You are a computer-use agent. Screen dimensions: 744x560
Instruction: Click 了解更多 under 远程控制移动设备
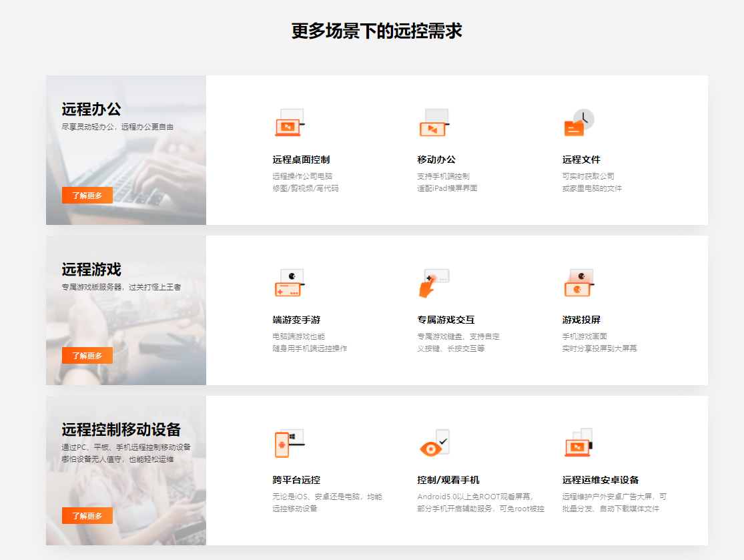coord(87,515)
